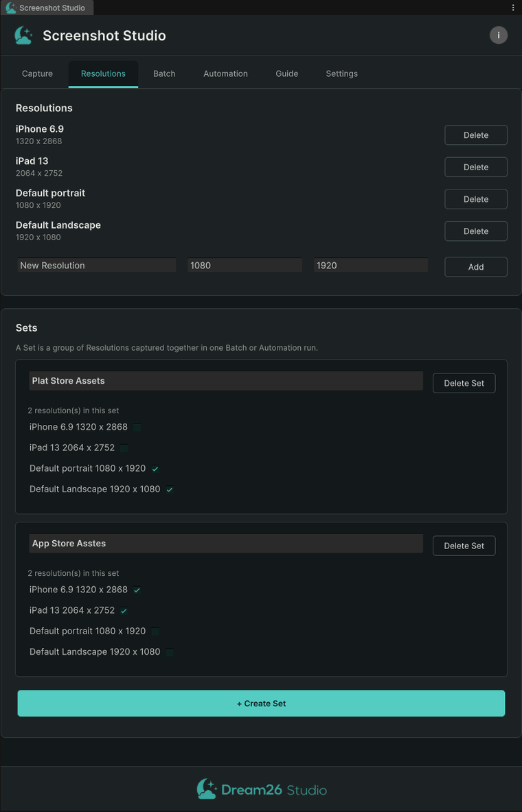522x812 pixels.
Task: Click the Dream26 Studio footer logo
Action: (x=261, y=790)
